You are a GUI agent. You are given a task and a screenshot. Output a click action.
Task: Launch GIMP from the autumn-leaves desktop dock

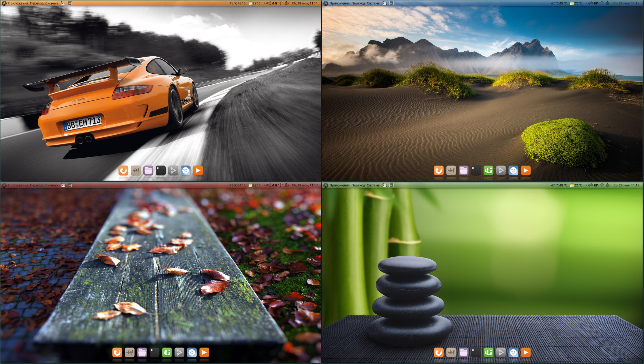tap(130, 353)
